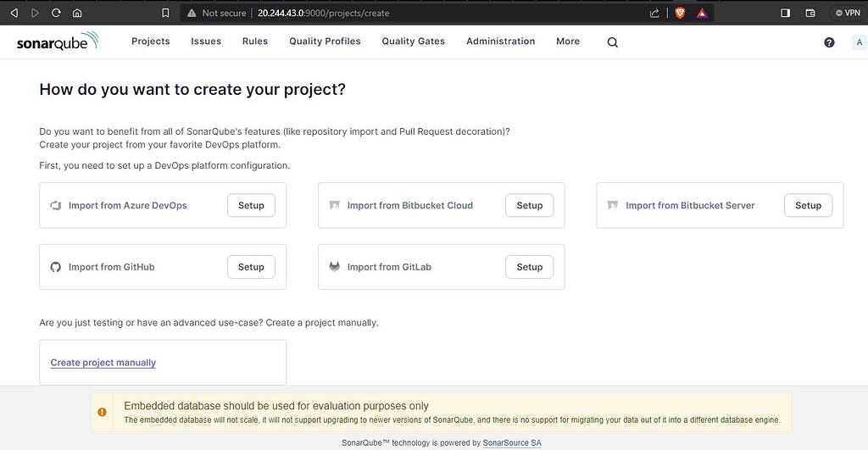The height and width of the screenshot is (450, 868).
Task: Click the GitHub octocat icon
Action: [x=55, y=267]
